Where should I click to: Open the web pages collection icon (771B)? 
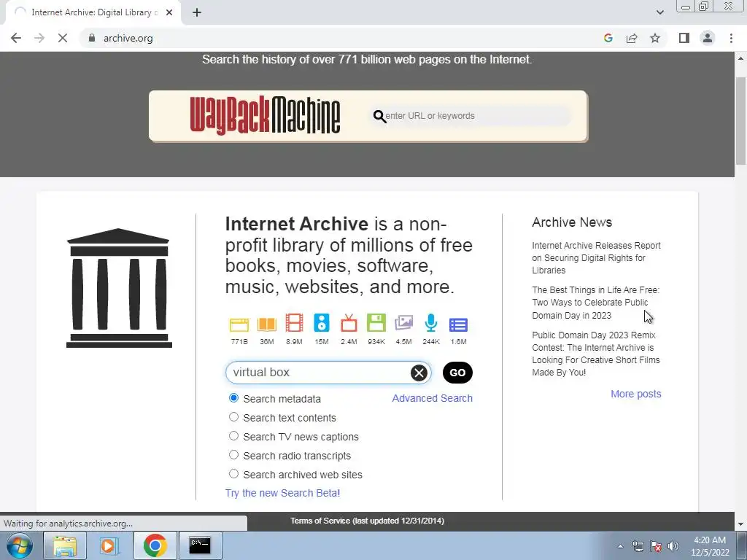[x=239, y=324]
